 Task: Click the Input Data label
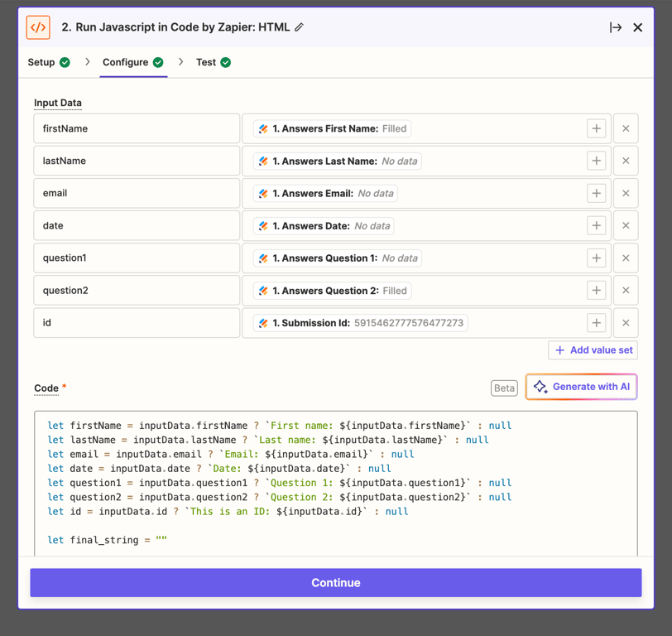point(58,103)
